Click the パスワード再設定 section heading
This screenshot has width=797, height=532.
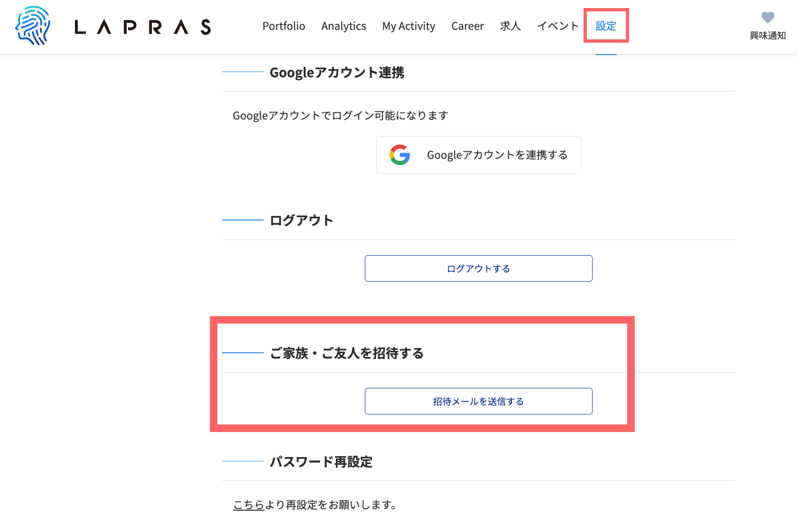(321, 462)
